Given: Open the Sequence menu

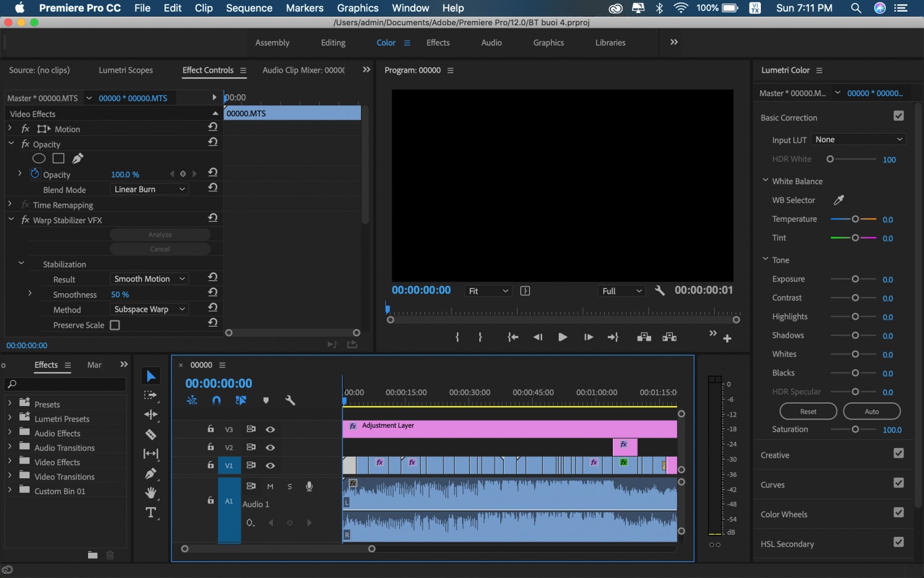Looking at the screenshot, I should (249, 8).
